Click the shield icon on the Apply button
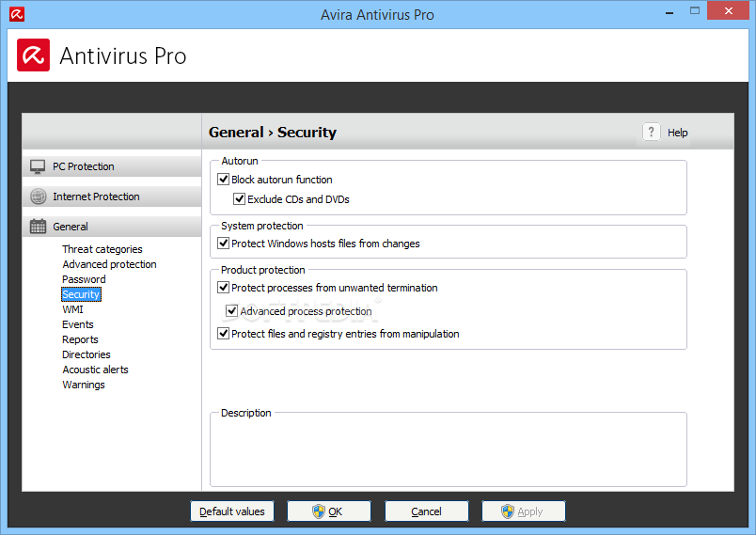The width and height of the screenshot is (756, 535). pyautogui.click(x=507, y=511)
